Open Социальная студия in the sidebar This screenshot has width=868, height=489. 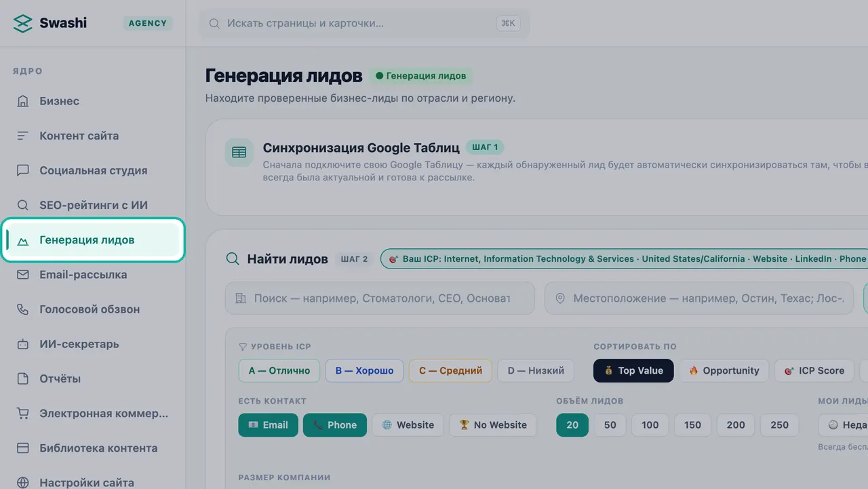(x=93, y=170)
